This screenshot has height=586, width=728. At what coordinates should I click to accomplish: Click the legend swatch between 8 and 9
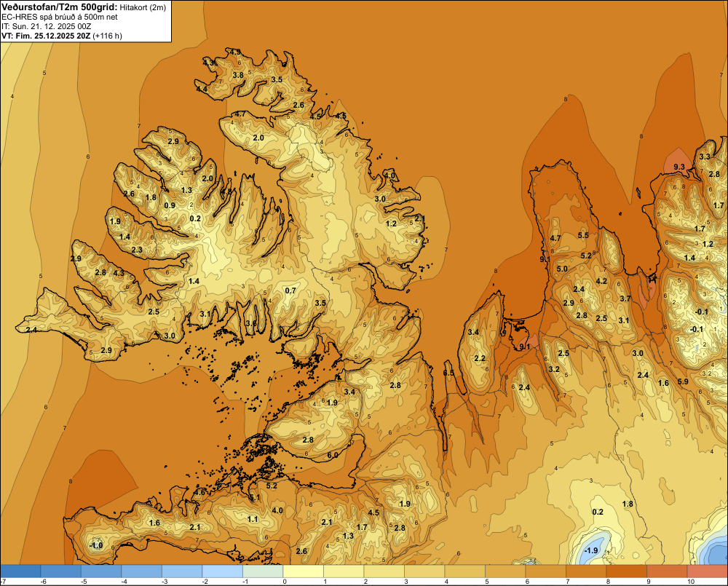click(626, 571)
